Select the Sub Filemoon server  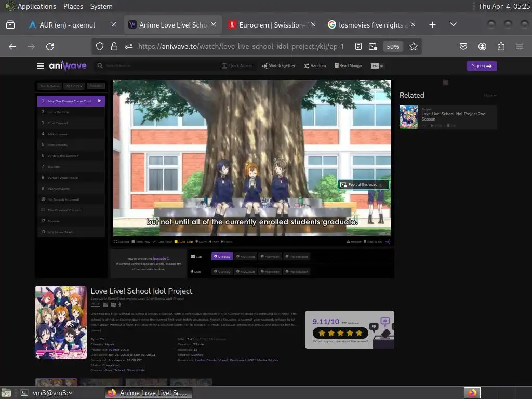(270, 257)
